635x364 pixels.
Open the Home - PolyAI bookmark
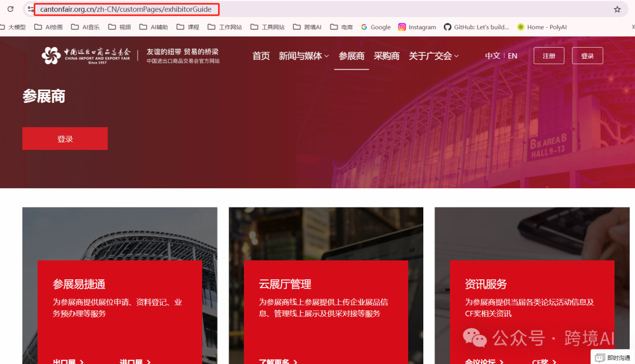click(542, 27)
